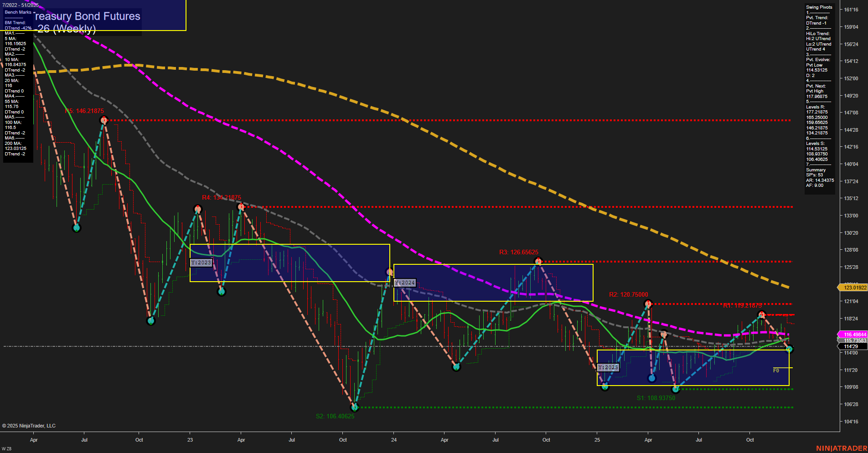
Task: Click the Treasury Bond Futures chart title
Action: coord(87,16)
